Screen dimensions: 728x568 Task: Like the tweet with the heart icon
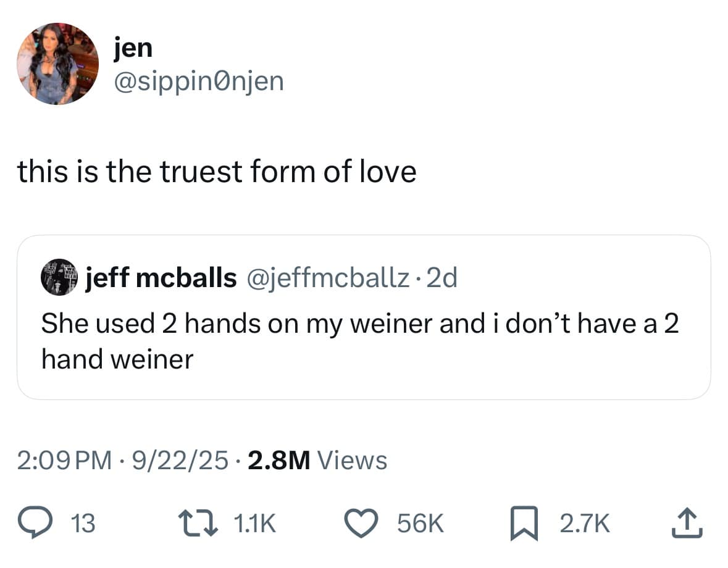click(366, 524)
